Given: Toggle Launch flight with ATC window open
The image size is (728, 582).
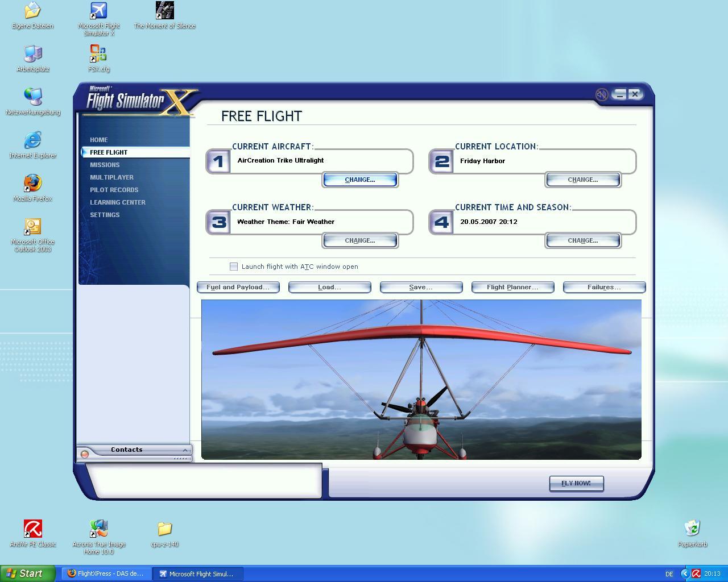Looking at the screenshot, I should pos(233,267).
